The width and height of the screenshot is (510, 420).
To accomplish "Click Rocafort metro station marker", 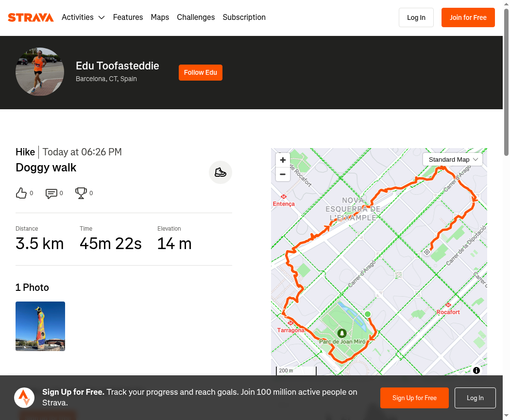I will tap(448, 305).
